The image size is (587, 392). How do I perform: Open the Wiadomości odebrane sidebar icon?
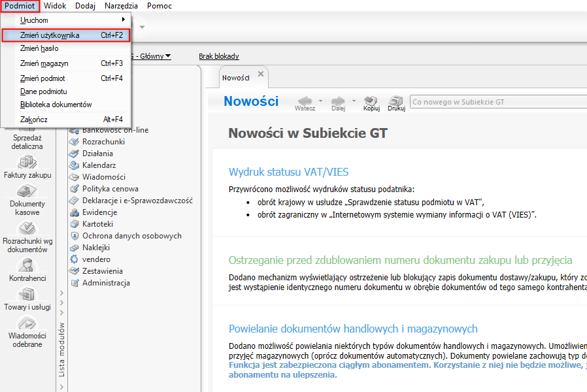coord(27,323)
